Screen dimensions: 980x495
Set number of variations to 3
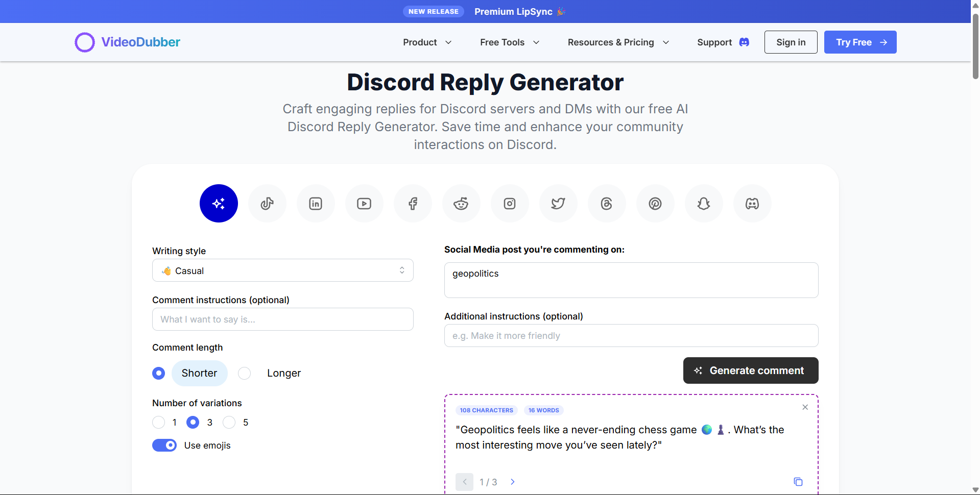coord(193,423)
